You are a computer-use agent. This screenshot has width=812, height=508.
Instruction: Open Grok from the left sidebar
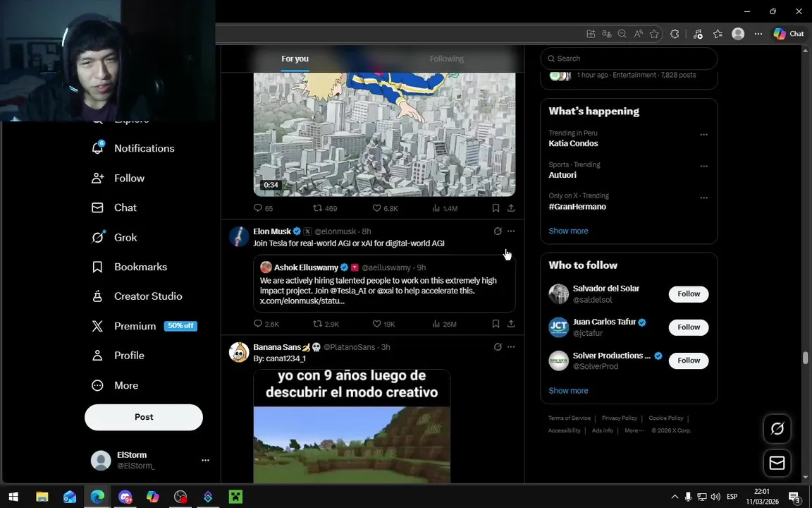pos(114,237)
